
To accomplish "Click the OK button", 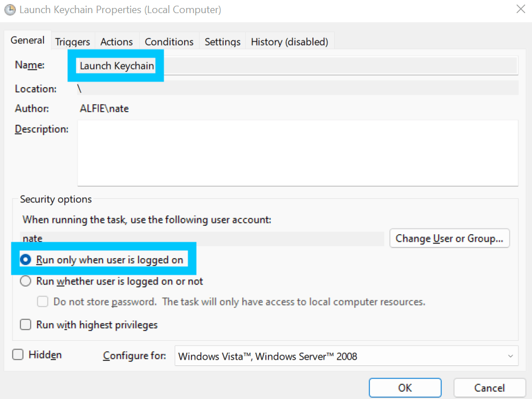I will [x=405, y=388].
